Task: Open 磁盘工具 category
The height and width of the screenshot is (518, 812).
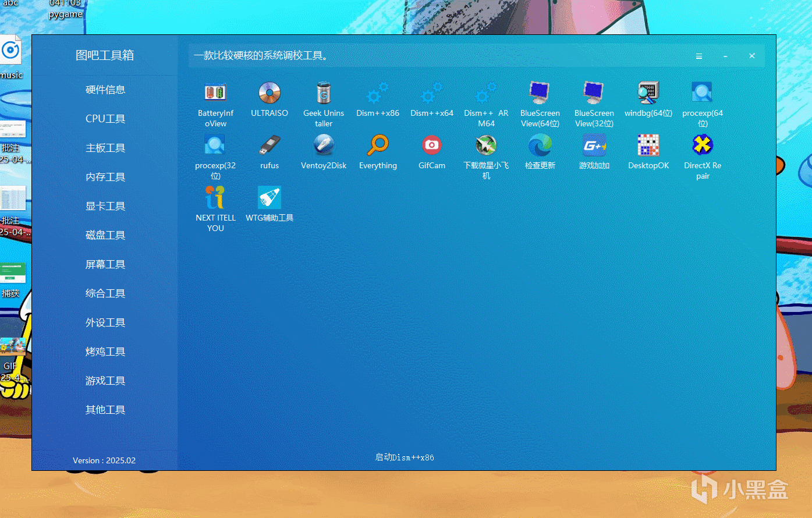Action: [x=105, y=235]
